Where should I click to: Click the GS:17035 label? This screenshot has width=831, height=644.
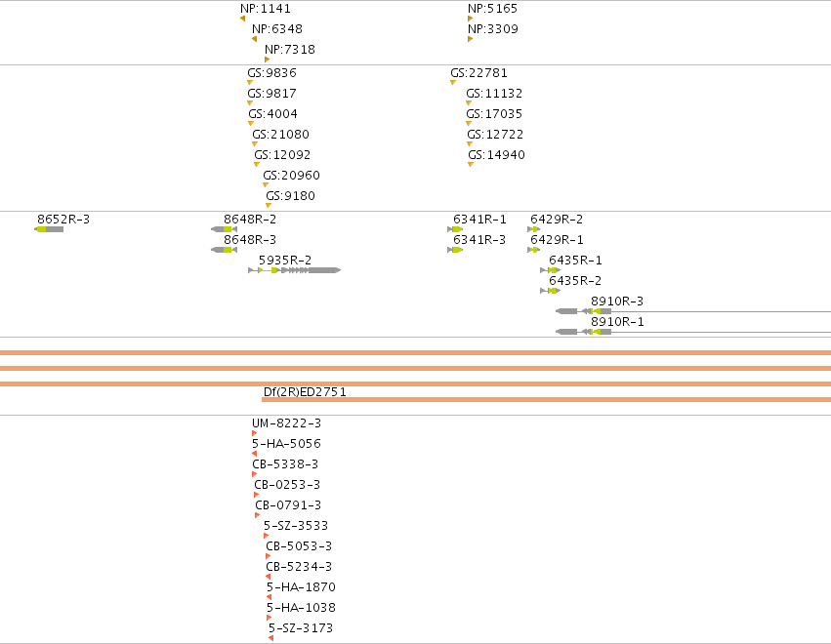click(494, 114)
